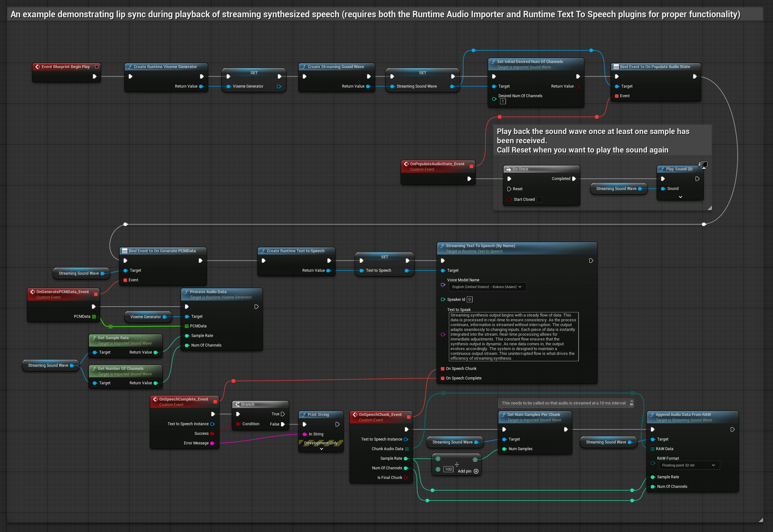Open the Voice Model Name dropdown

[487, 287]
